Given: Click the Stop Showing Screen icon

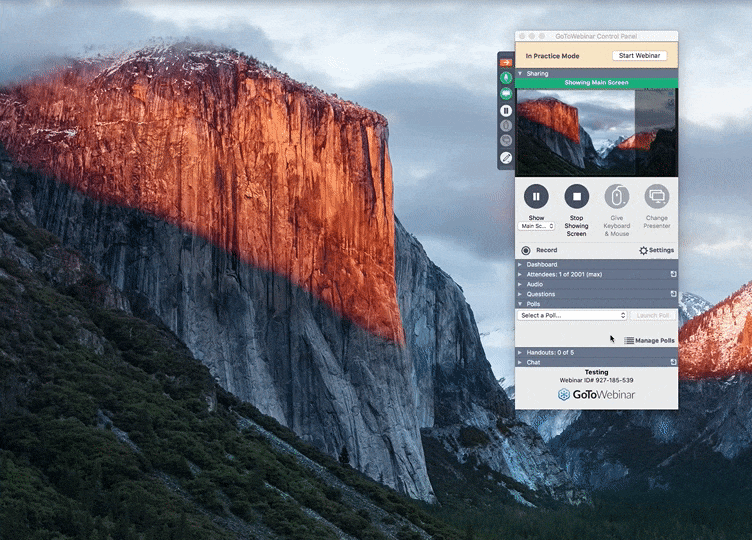Looking at the screenshot, I should (x=576, y=197).
